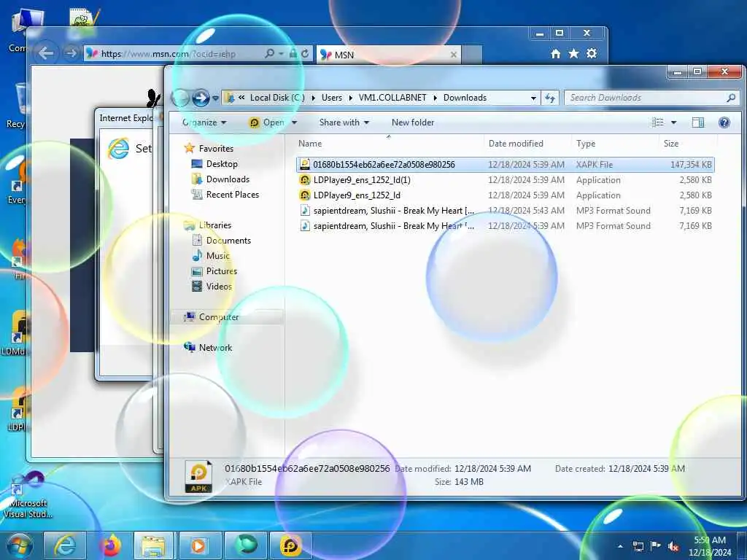
Task: Open the Documents library
Action: tap(228, 241)
